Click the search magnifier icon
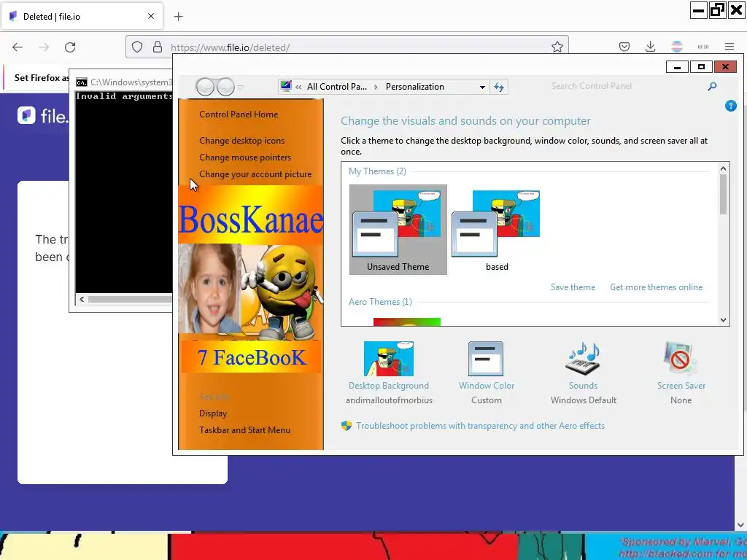Image resolution: width=747 pixels, height=560 pixels. point(712,86)
